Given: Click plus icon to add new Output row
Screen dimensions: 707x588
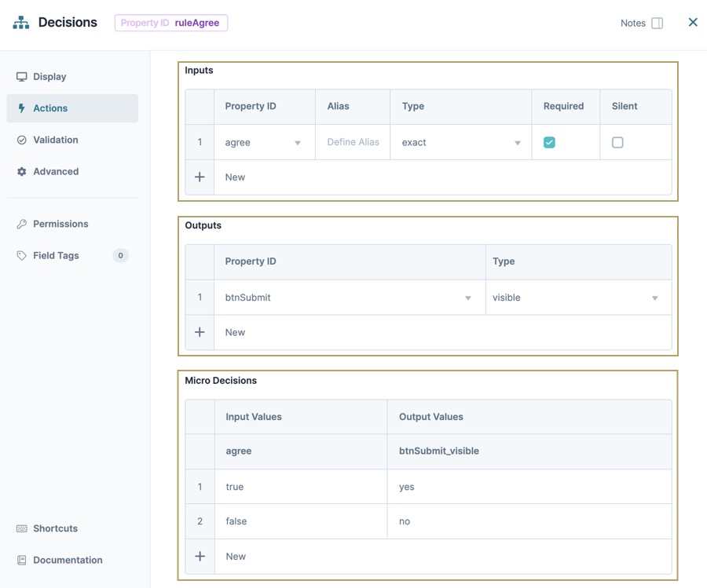Looking at the screenshot, I should point(200,332).
